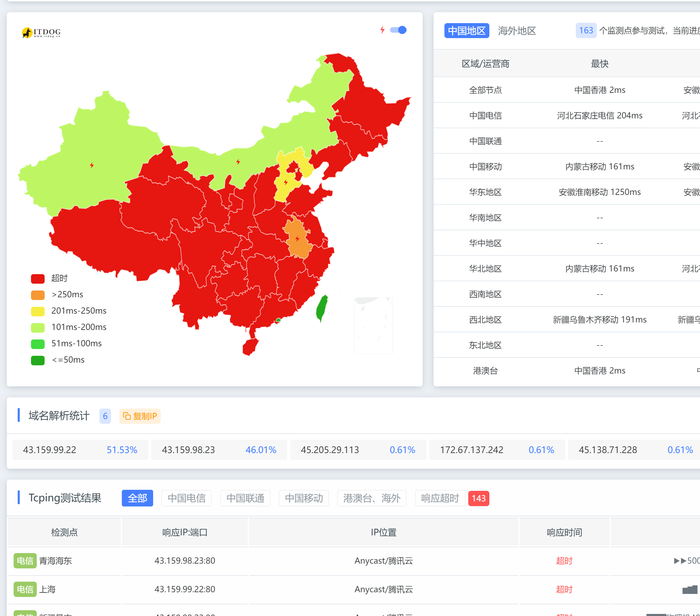Filter results by 中国电信
Image resolution: width=700 pixels, height=616 pixels.
point(186,498)
